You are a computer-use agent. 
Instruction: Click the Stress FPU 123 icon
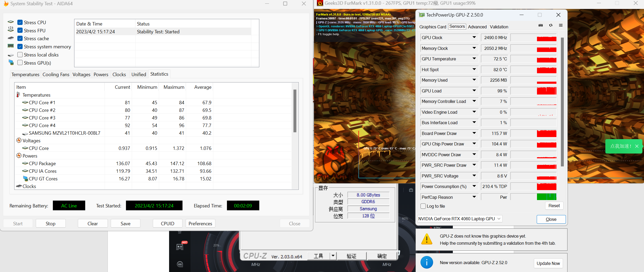point(11,29)
